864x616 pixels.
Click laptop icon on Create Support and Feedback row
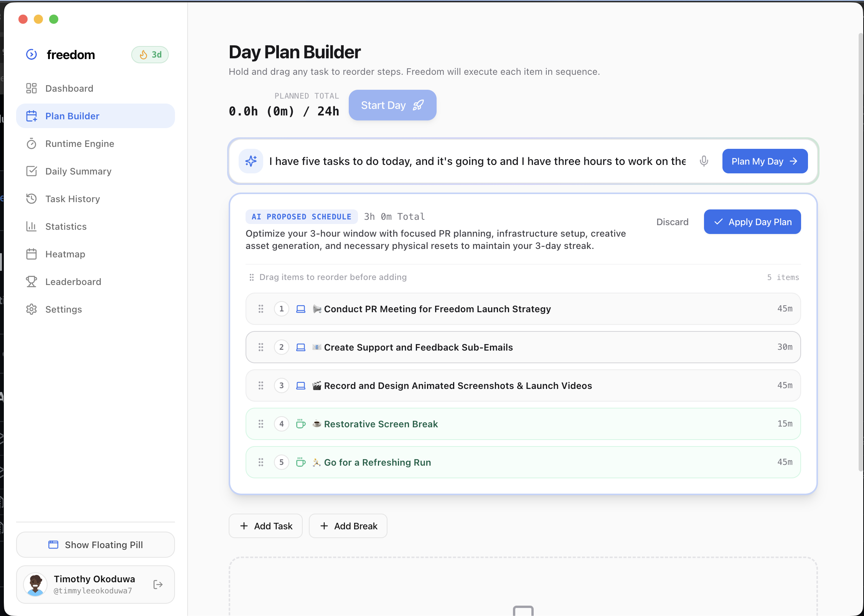pyautogui.click(x=301, y=347)
